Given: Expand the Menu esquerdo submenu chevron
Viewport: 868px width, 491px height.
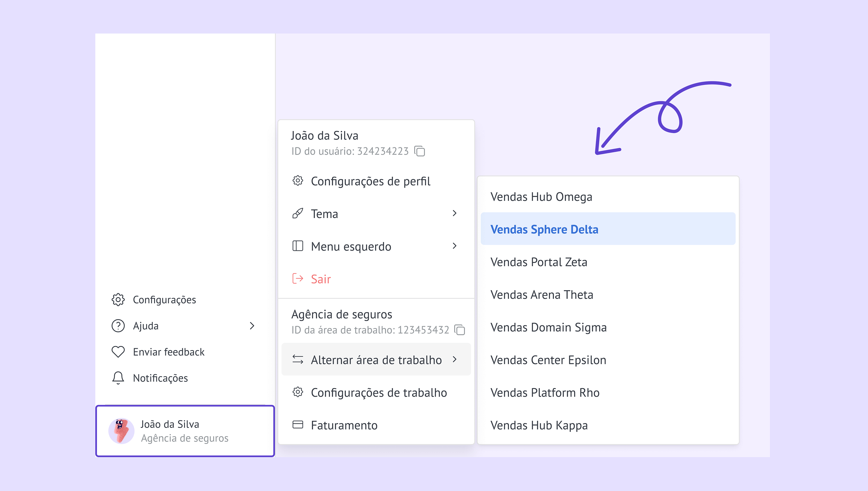Looking at the screenshot, I should tap(455, 246).
